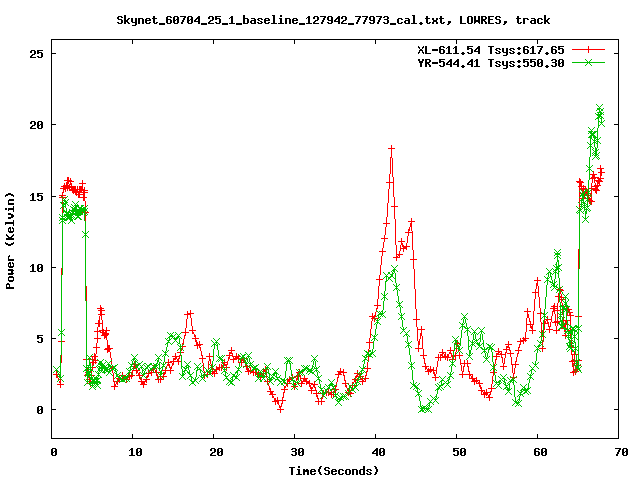This screenshot has height=480, width=640.
Task: Click the red legend line sample
Action: [x=588, y=50]
